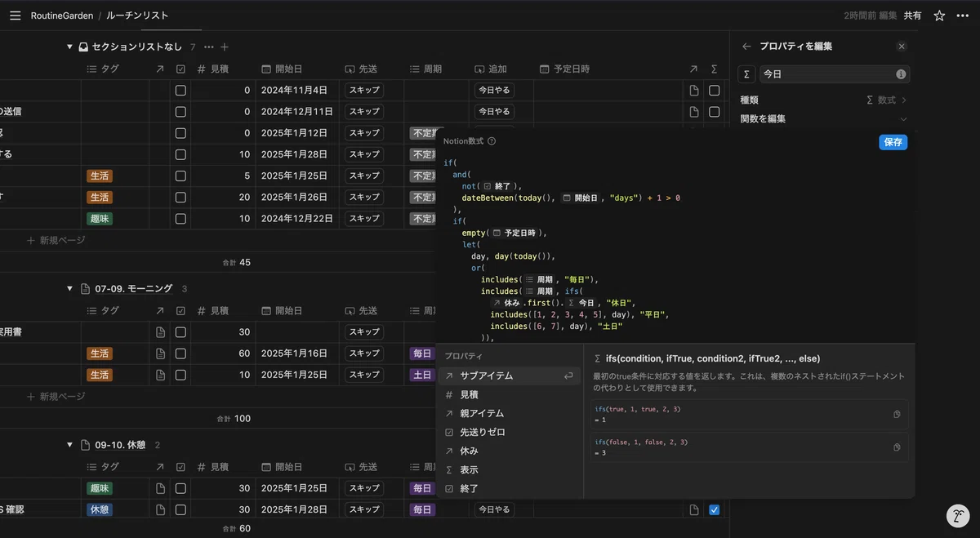
Task: Uncheck the checked box in bottom 今日やる row
Action: coord(715,509)
